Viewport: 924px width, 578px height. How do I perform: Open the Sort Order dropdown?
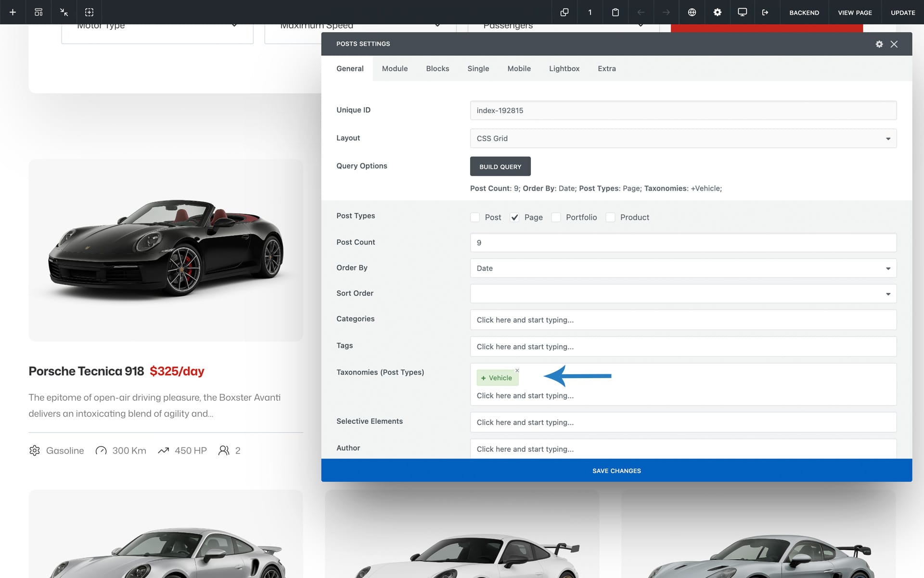(683, 294)
